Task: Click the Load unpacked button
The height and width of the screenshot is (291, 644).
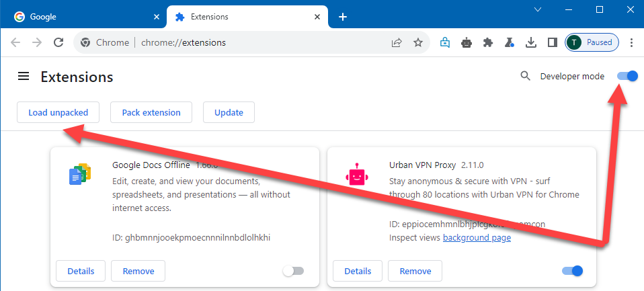Action: (58, 112)
